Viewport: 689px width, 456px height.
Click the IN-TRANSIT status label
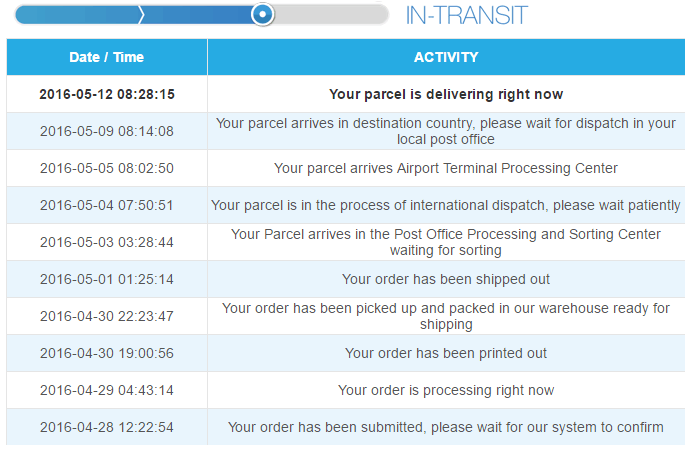pyautogui.click(x=466, y=15)
